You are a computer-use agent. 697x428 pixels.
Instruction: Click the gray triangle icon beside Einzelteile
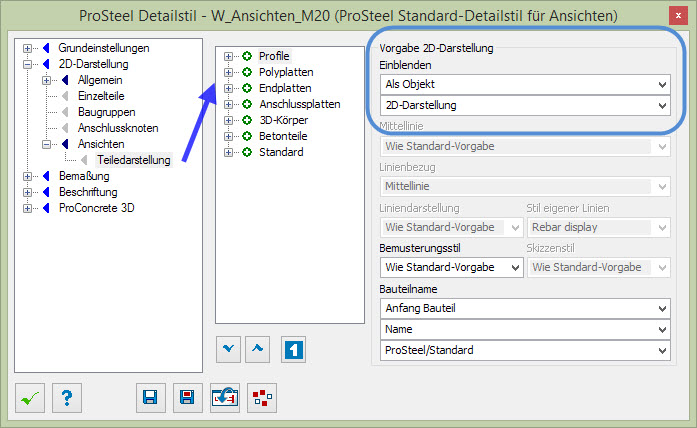[65, 96]
